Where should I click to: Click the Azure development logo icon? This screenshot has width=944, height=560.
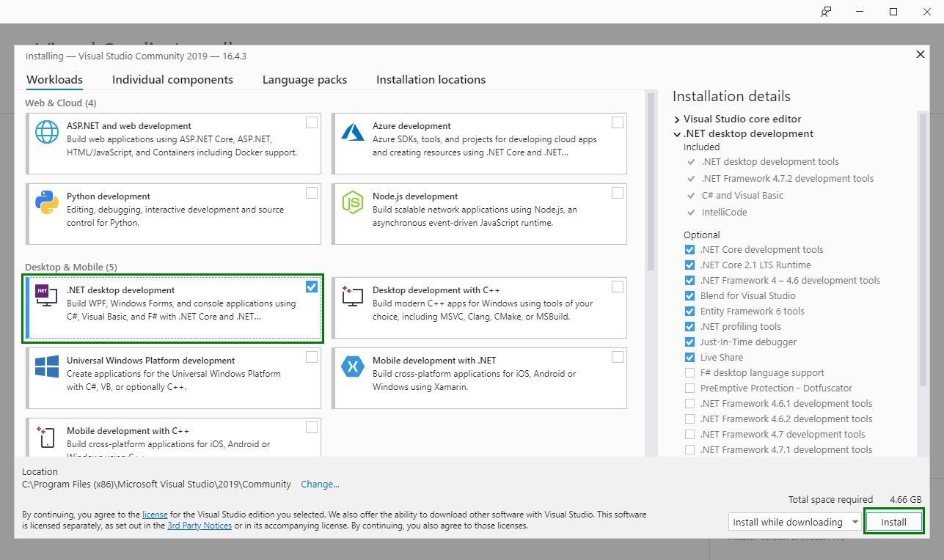pos(353,132)
